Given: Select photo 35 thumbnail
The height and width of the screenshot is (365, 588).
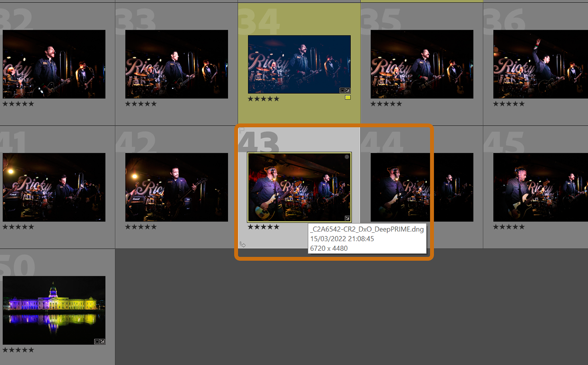Looking at the screenshot, I should 422,64.
